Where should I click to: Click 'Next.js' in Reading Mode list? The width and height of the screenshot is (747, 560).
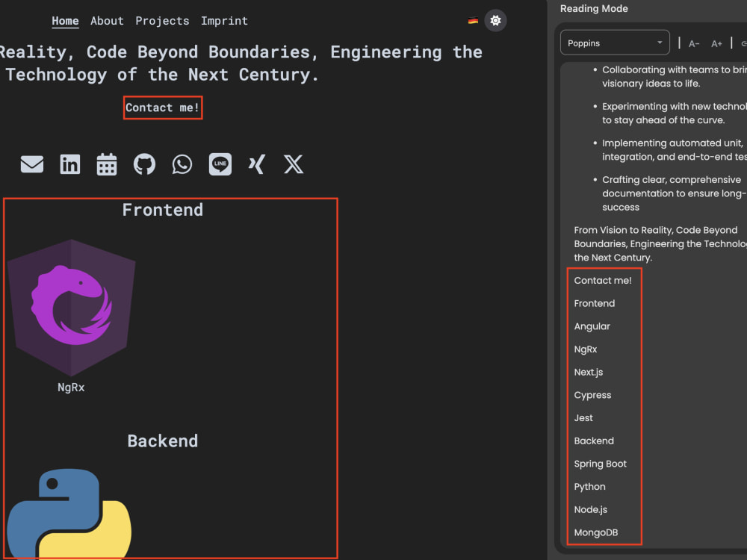coord(589,372)
